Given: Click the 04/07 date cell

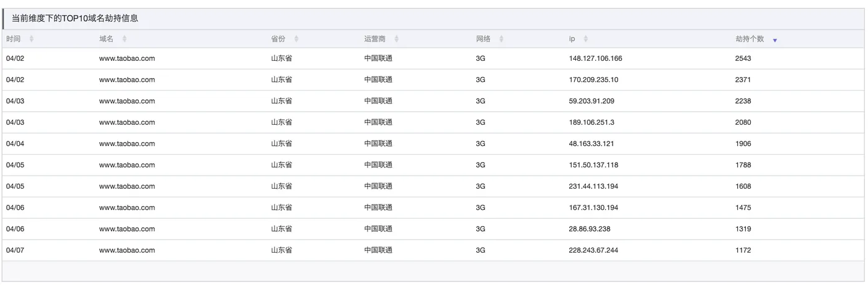Looking at the screenshot, I should click(15, 250).
